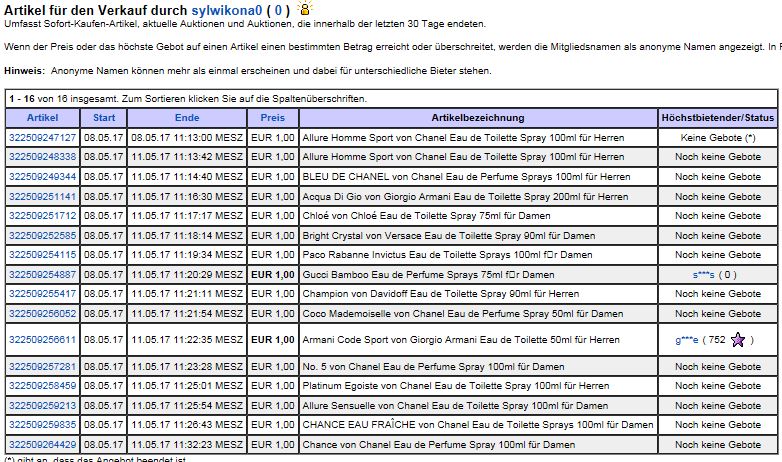Select Champion von Davidoff description
Screen dimensions: 782x462
coord(441,293)
